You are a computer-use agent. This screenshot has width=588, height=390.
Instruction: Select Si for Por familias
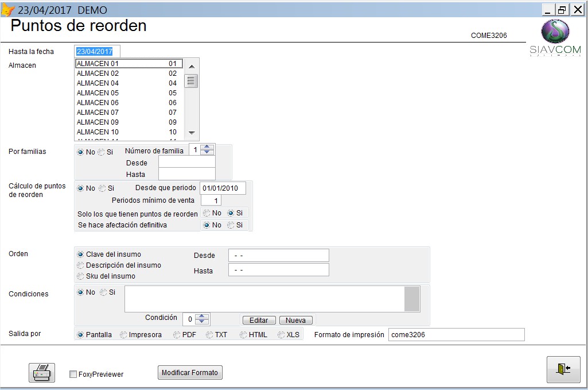101,152
